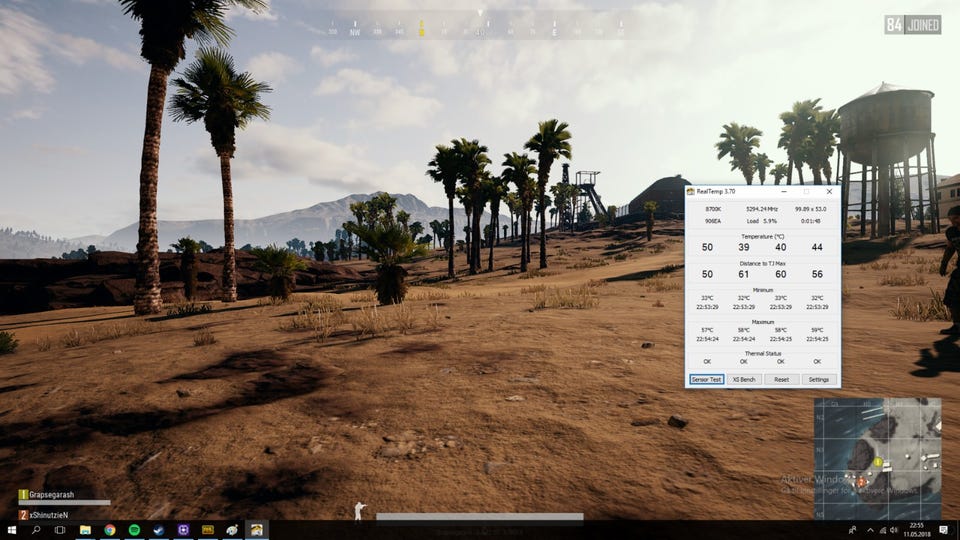Open RealTemp Settings
Image resolution: width=960 pixels, height=540 pixels.
pyautogui.click(x=819, y=380)
